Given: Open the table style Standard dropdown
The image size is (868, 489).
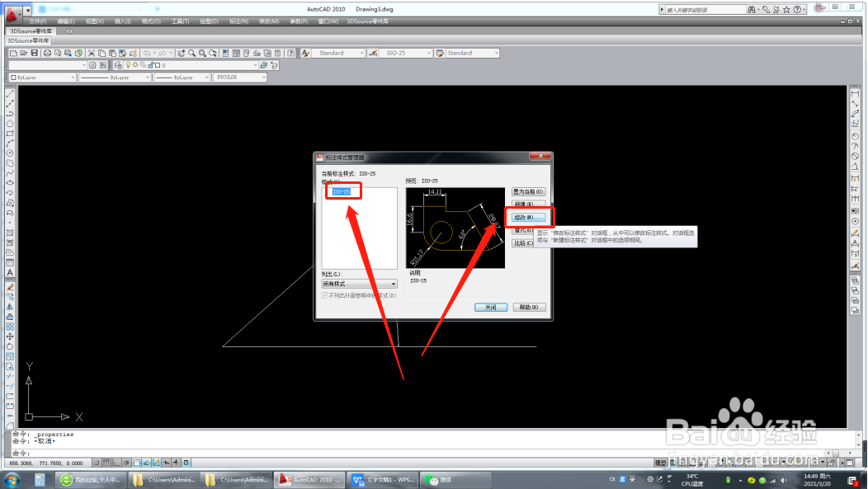Looking at the screenshot, I should [472, 53].
